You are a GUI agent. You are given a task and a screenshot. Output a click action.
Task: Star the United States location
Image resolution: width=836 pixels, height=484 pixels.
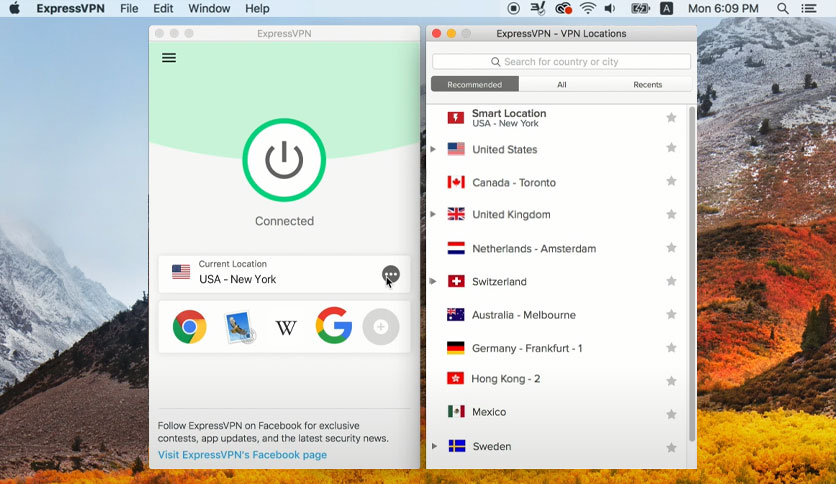(x=671, y=148)
